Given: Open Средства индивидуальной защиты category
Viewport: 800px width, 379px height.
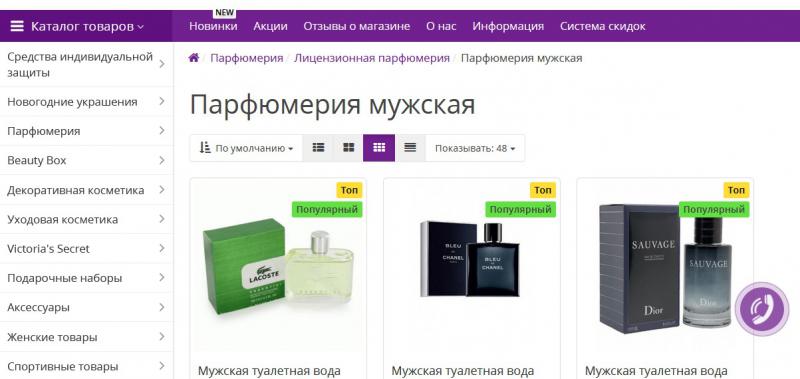Looking at the screenshot, I should click(x=80, y=64).
